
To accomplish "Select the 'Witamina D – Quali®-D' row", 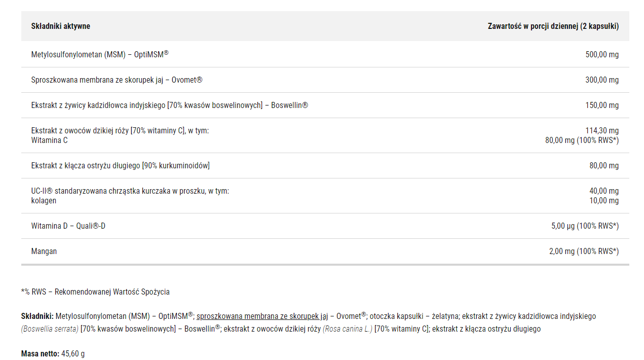I will coord(325,226).
